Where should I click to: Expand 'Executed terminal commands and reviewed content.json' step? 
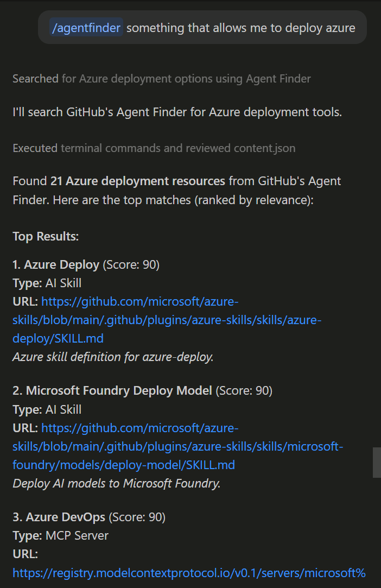coord(154,148)
